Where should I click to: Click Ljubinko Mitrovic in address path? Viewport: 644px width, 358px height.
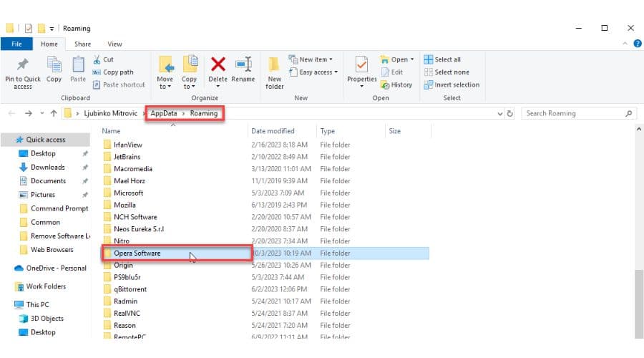tap(110, 113)
